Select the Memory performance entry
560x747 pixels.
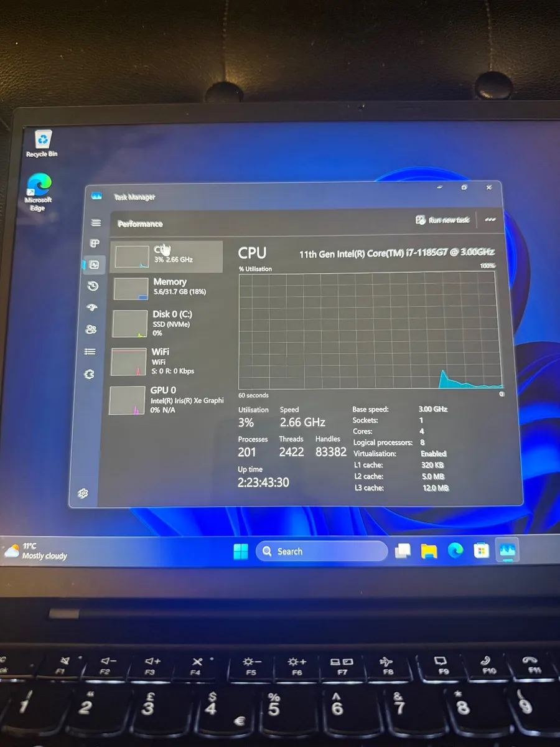pyautogui.click(x=167, y=288)
